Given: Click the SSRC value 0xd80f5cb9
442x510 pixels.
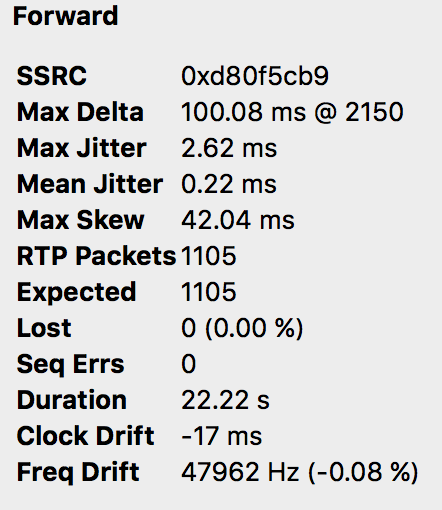Looking at the screenshot, I should (x=255, y=76).
